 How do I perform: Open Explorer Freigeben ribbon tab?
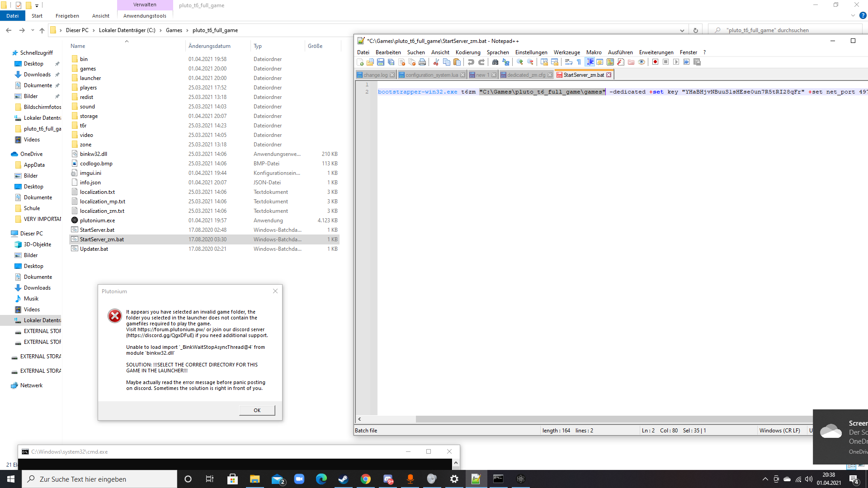pyautogui.click(x=67, y=16)
